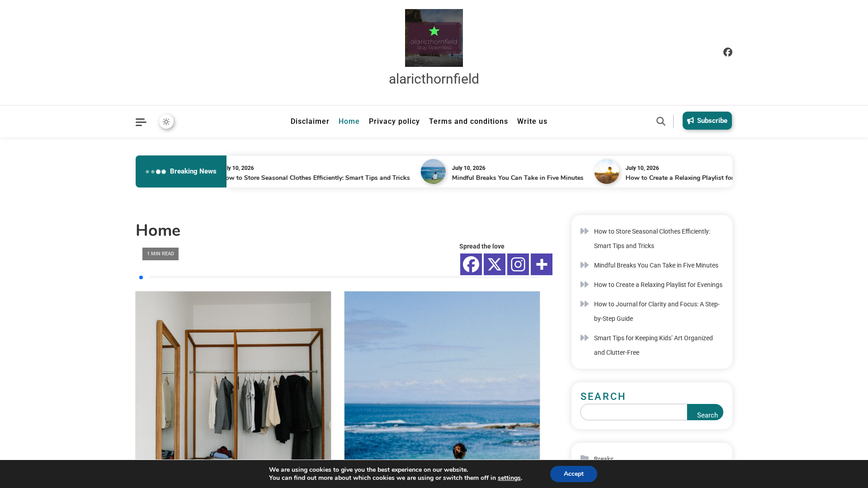Image resolution: width=868 pixels, height=488 pixels.
Task: Toggle light/dark mode sun button
Action: (x=166, y=122)
